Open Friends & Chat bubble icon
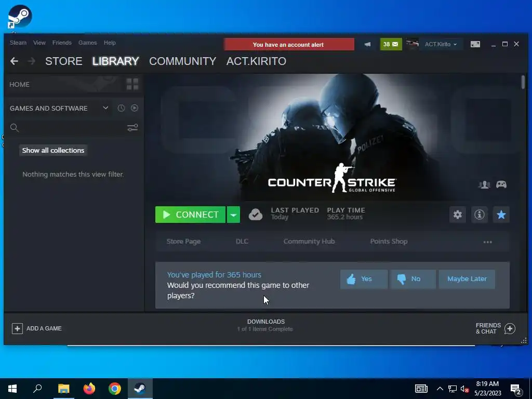The width and height of the screenshot is (532, 399). [510, 328]
